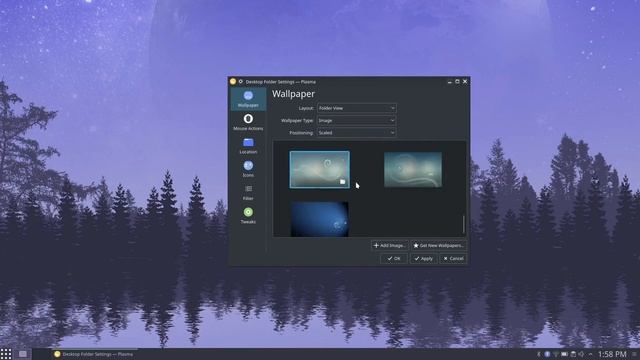
Task: Select the teal swirl wallpaper thumbnail
Action: pyautogui.click(x=413, y=169)
